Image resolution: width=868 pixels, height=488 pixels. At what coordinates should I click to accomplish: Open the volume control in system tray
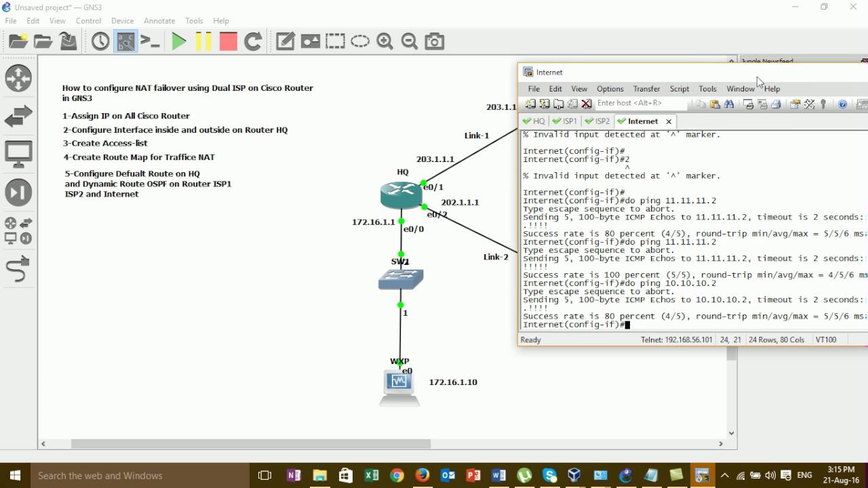pyautogui.click(x=770, y=475)
